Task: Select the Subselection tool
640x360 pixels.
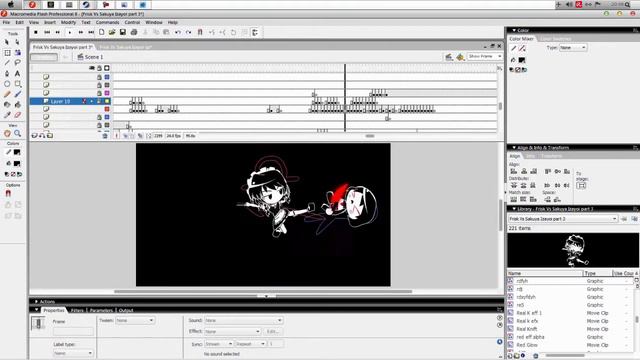Action: (x=18, y=42)
